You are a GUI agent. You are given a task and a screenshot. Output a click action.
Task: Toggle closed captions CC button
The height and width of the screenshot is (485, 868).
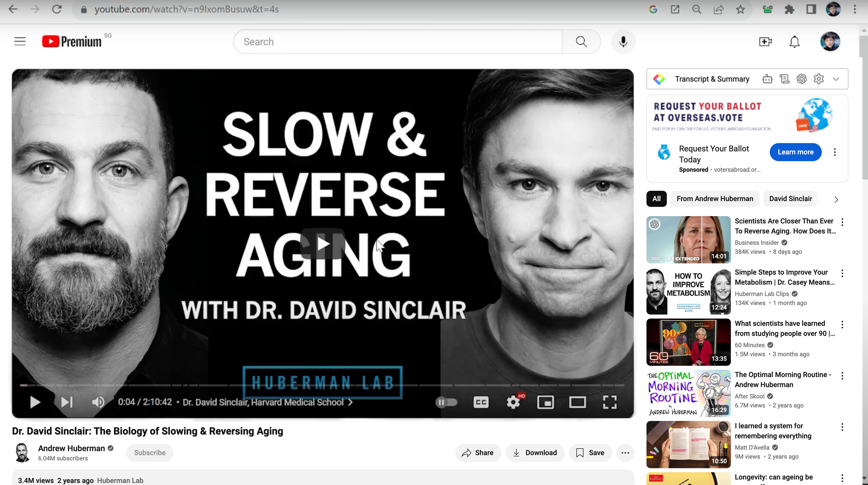481,402
